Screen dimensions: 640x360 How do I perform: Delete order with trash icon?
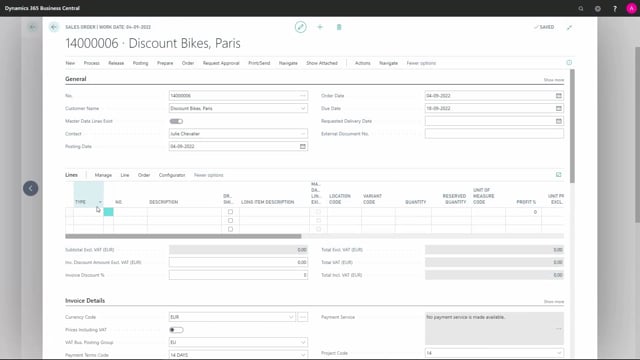pos(339,27)
